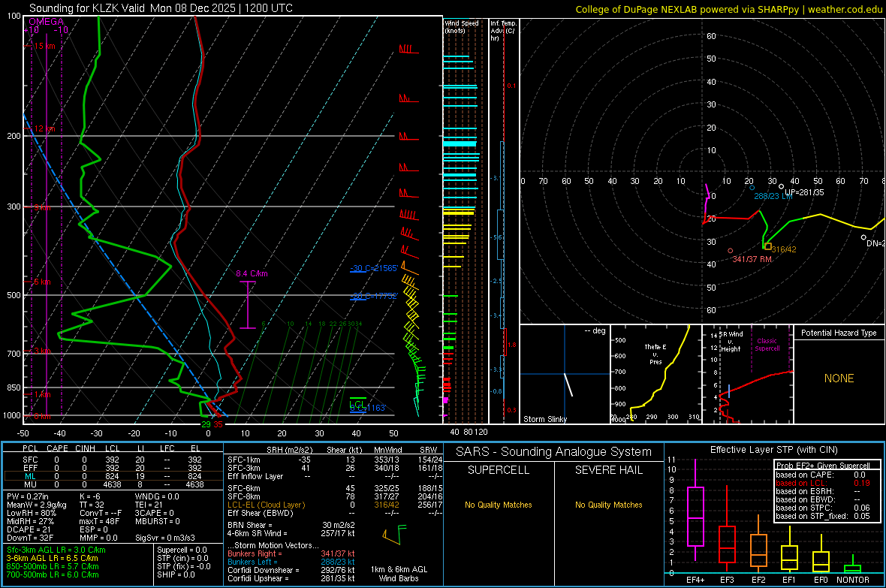Click the 'SFC-6km' shear row label
The image size is (886, 588).
(x=244, y=488)
